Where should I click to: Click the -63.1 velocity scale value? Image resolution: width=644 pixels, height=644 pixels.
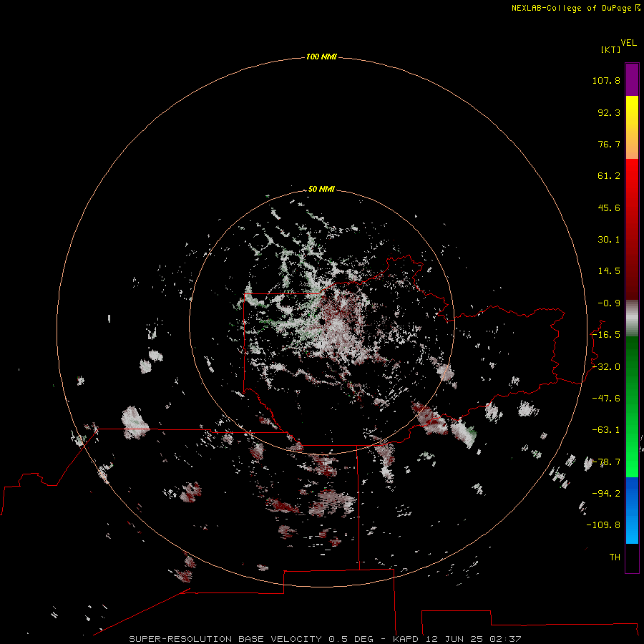pyautogui.click(x=606, y=430)
